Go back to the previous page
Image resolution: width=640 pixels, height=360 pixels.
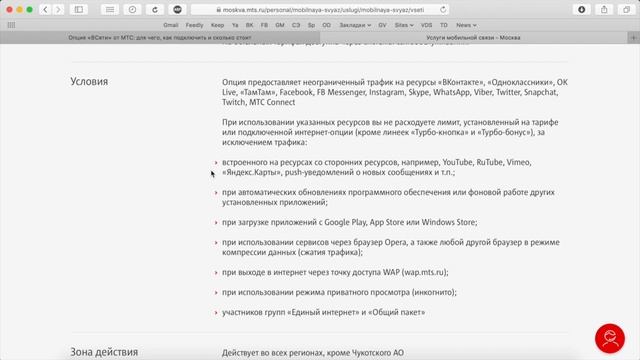point(45,9)
